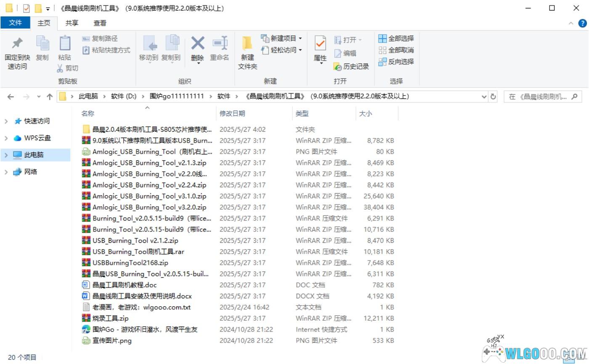Image resolution: width=589 pixels, height=364 pixels.
Task: Click the Help question mark icon
Action: [583, 23]
